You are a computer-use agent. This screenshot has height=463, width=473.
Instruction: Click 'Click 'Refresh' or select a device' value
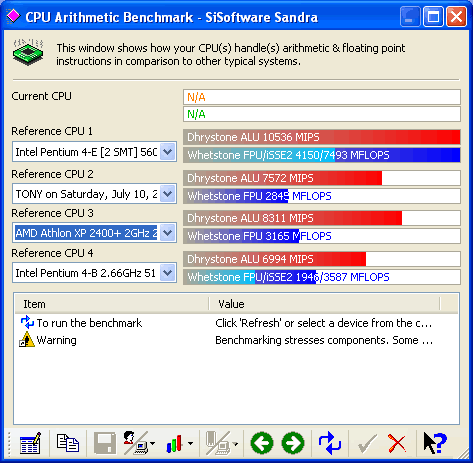click(323, 323)
